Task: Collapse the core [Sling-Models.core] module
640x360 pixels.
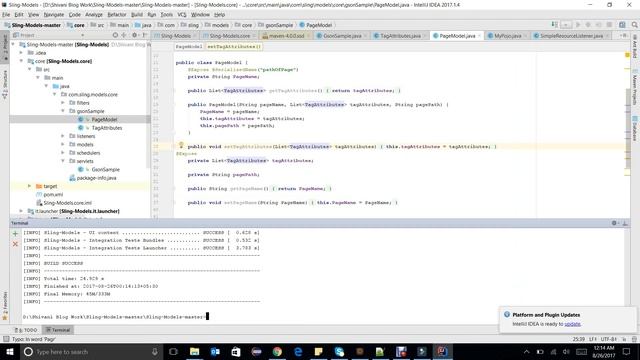Action: tap(21, 61)
